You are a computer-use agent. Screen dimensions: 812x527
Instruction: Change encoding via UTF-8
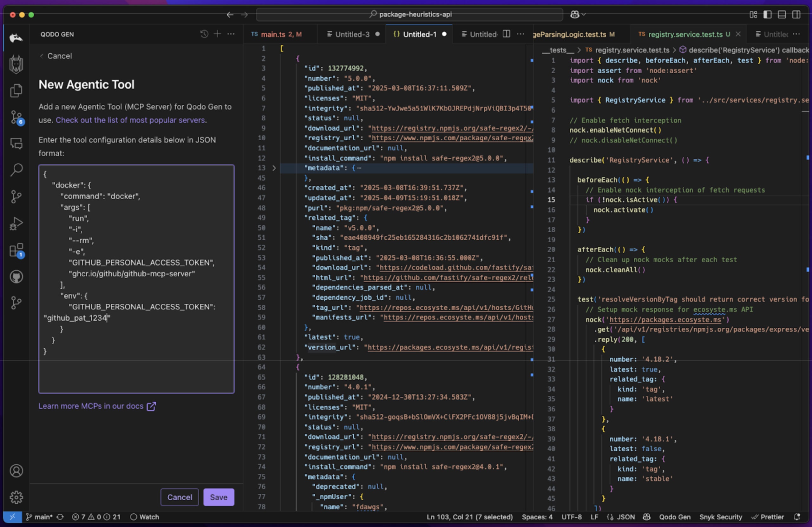click(572, 517)
